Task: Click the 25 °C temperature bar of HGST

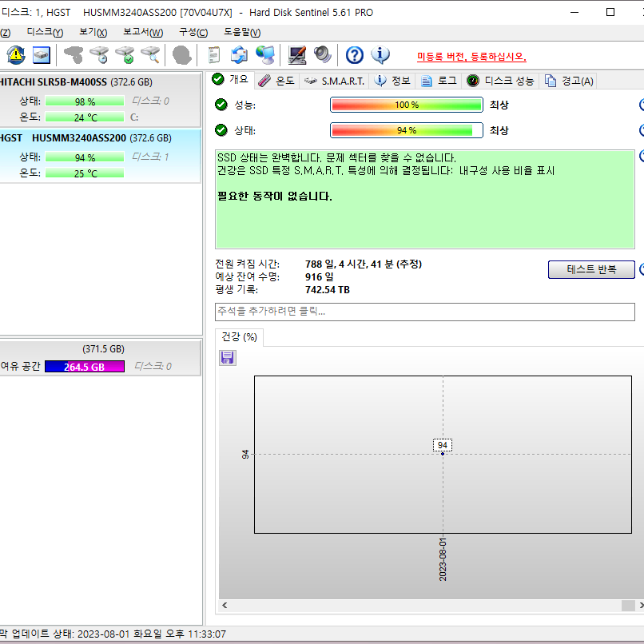Action: 85,173
